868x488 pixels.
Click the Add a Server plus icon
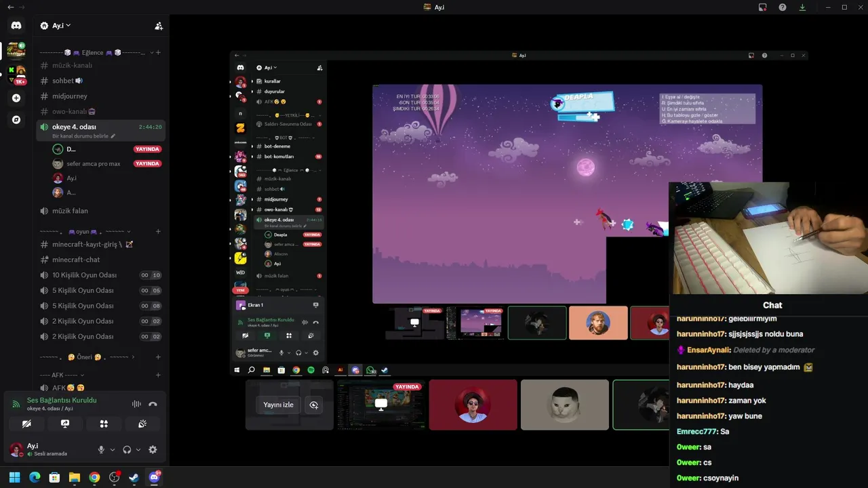click(16, 98)
